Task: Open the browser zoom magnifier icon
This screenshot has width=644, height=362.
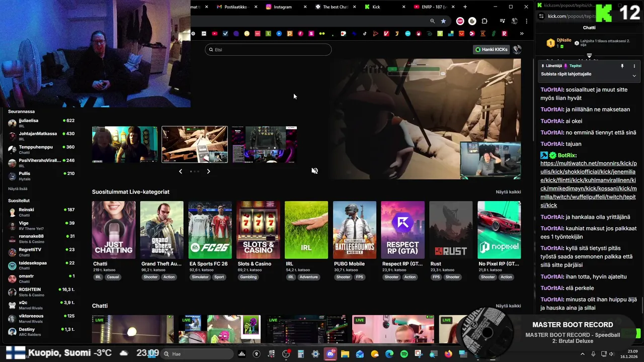Action: point(432,21)
